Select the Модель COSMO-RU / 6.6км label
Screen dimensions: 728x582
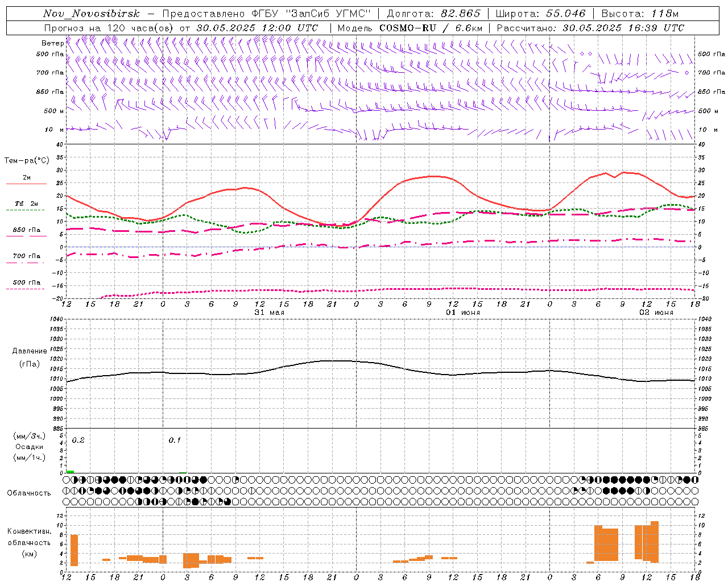(410, 28)
